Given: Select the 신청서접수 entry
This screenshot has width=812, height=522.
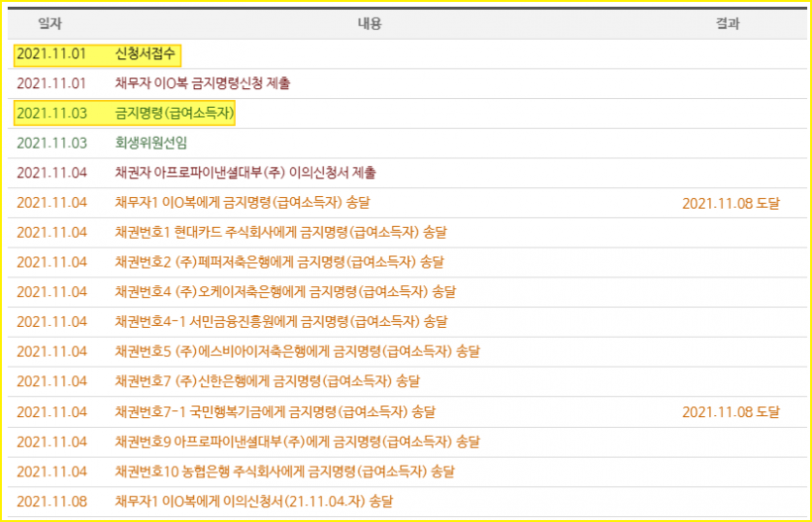Looking at the screenshot, I should [x=146, y=53].
